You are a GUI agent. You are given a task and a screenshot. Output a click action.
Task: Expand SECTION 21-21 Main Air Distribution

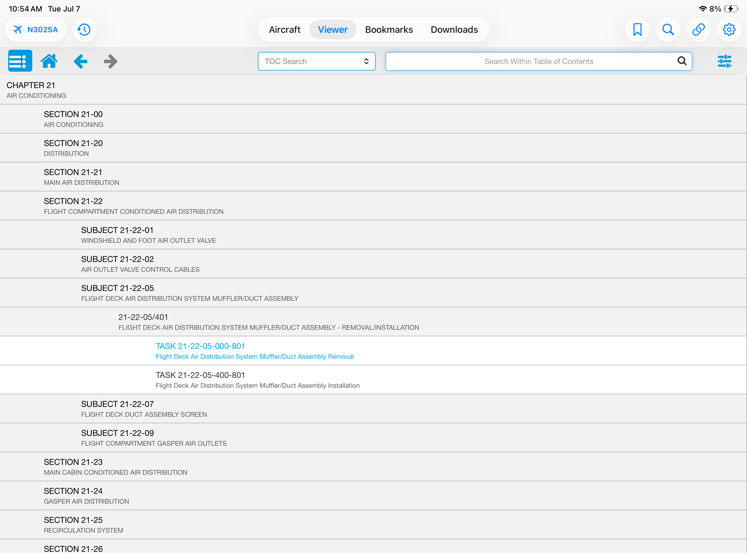(x=373, y=177)
